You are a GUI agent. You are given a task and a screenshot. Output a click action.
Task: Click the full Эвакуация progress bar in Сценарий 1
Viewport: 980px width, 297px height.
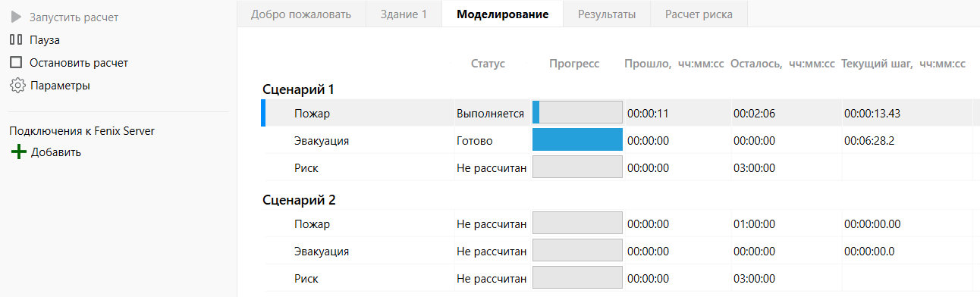coord(577,140)
